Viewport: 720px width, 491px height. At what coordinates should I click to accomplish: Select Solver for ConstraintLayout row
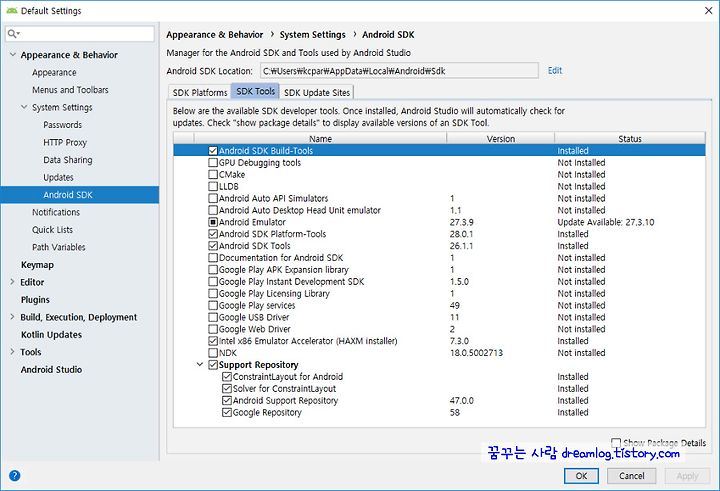[439, 389]
